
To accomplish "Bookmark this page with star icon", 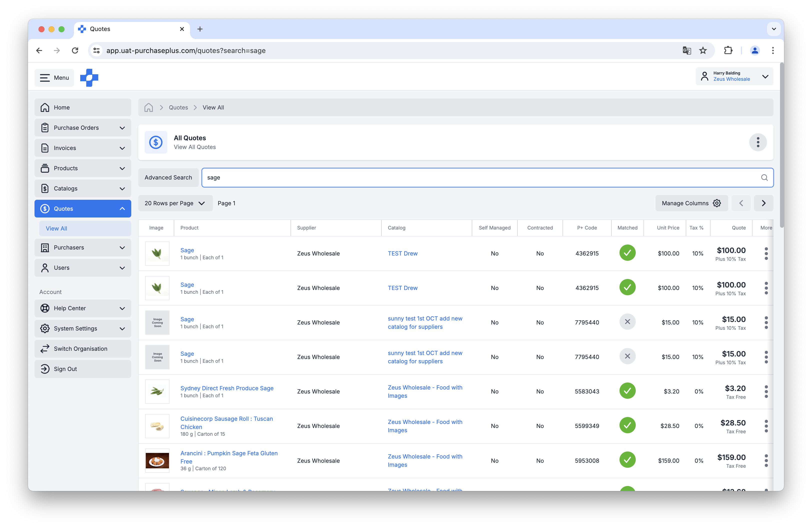I will (703, 50).
